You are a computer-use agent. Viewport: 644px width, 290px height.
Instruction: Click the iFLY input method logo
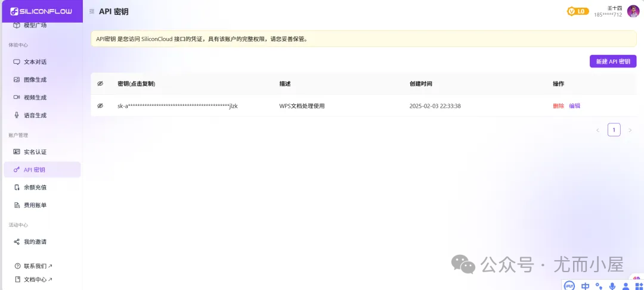coord(569,286)
